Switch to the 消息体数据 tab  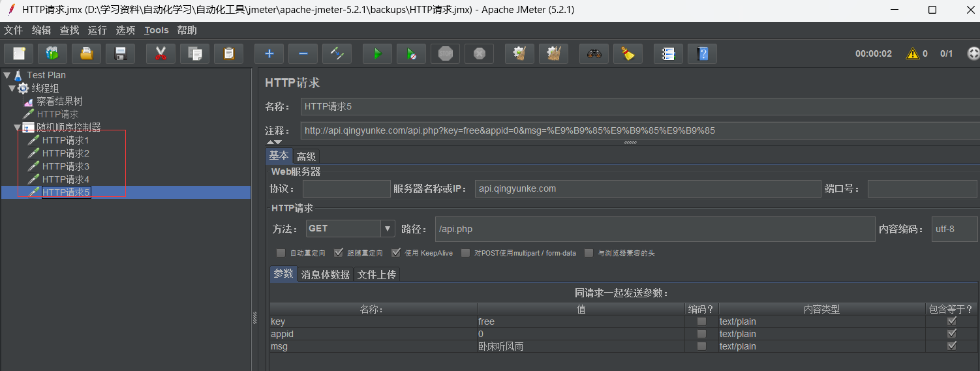(326, 275)
